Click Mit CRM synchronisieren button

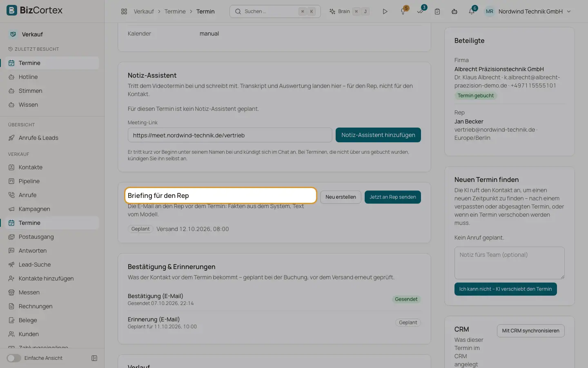tap(530, 331)
